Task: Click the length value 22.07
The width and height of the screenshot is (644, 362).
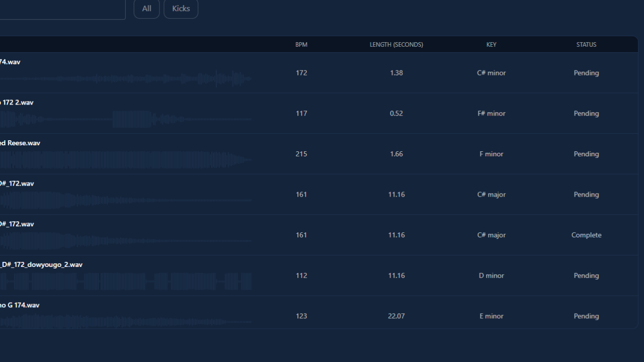Action: click(396, 316)
